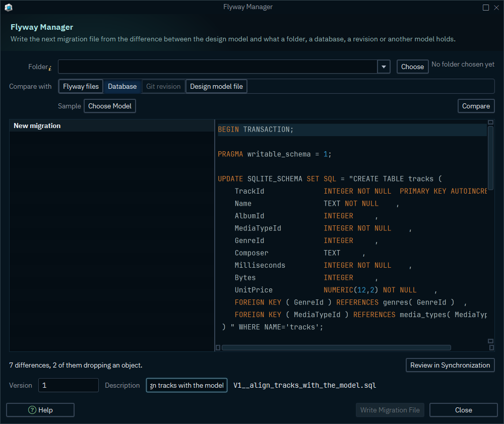This screenshot has width=504, height=424.
Task: Click the Description input field
Action: pos(187,385)
